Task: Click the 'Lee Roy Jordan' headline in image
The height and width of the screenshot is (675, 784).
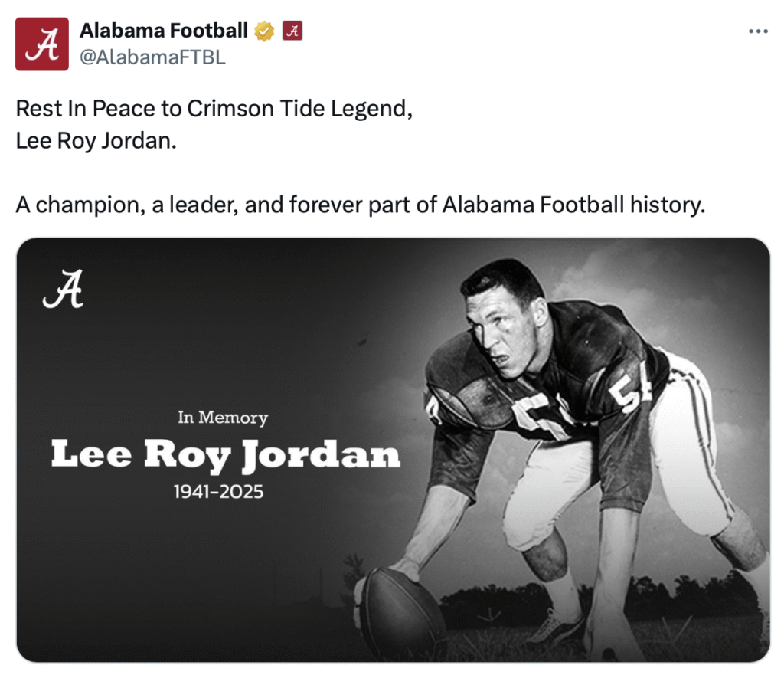Action: click(x=225, y=454)
